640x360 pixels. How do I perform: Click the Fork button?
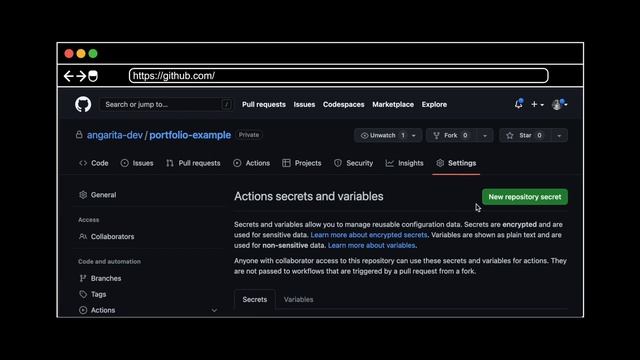(451, 136)
